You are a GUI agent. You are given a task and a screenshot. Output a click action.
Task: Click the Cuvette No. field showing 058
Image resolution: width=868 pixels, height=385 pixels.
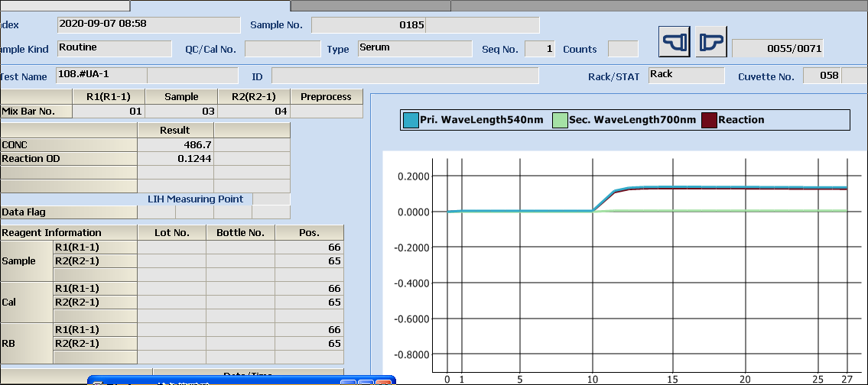tap(821, 76)
